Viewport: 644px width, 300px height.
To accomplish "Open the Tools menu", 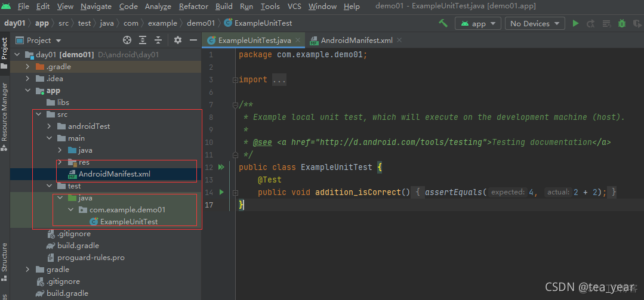I will click(270, 7).
